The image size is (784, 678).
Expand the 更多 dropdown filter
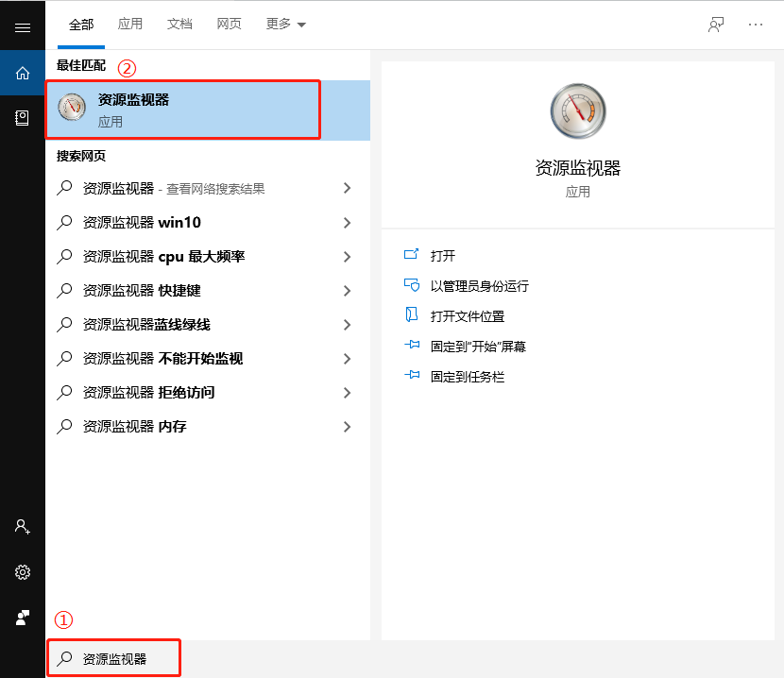(x=286, y=25)
